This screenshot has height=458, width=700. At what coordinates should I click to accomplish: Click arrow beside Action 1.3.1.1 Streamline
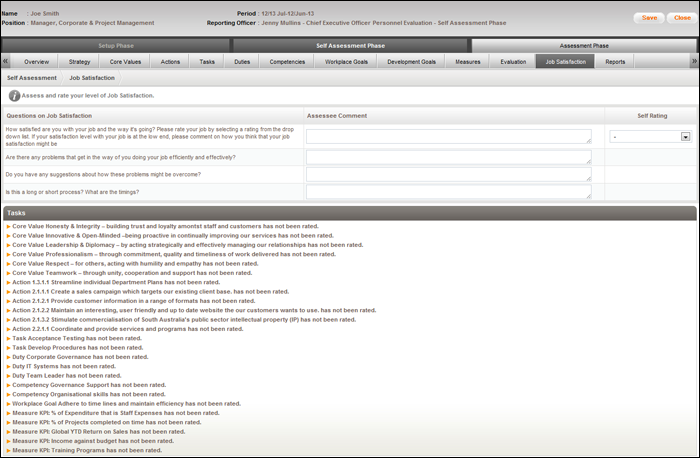(x=8, y=283)
